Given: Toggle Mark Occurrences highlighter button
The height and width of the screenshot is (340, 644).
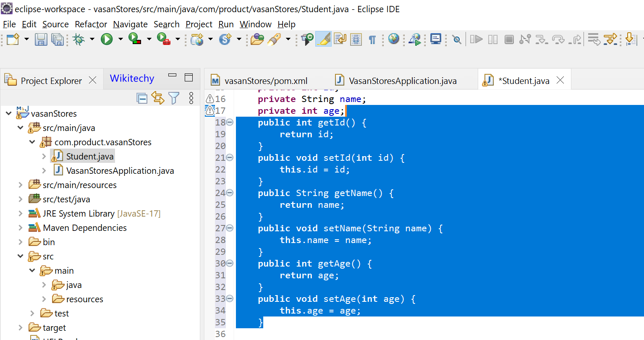Looking at the screenshot, I should [324, 39].
